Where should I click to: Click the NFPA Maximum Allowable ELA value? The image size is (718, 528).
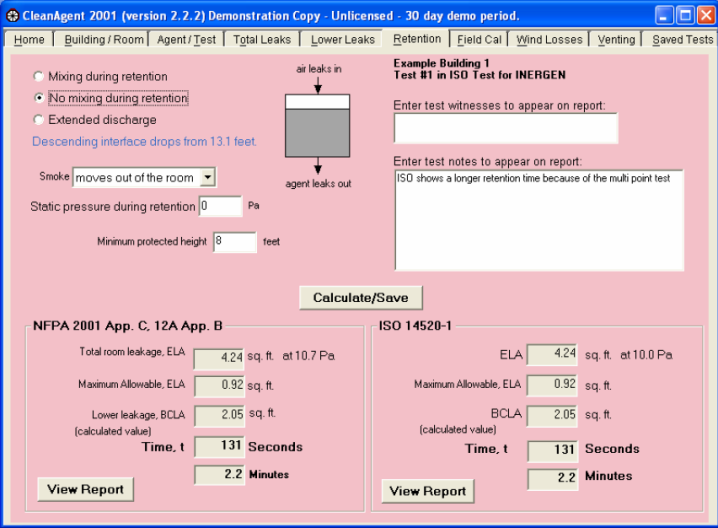[x=219, y=386]
